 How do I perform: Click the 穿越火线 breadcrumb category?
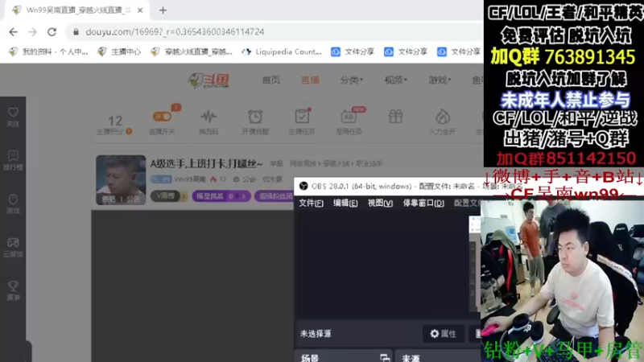point(336,163)
